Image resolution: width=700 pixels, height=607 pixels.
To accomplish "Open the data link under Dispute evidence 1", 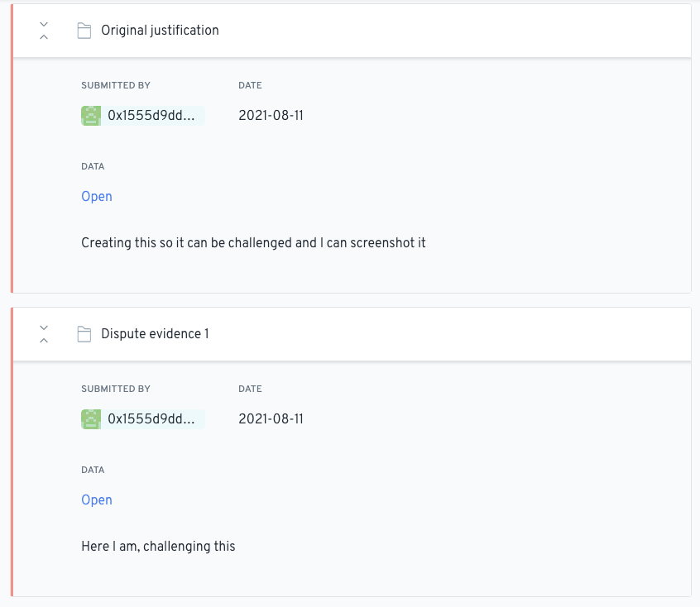I will coord(97,500).
